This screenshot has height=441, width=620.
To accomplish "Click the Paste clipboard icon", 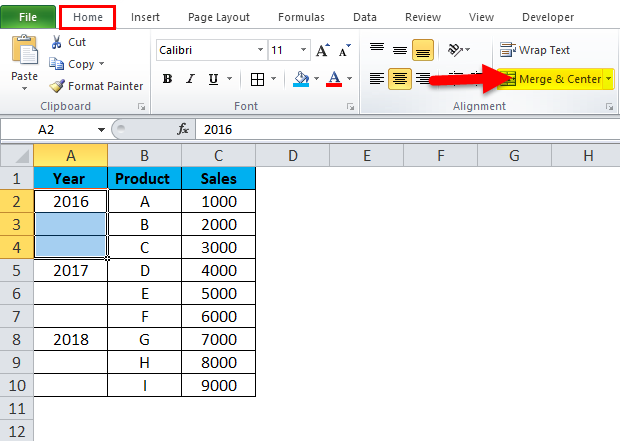I will pos(25,49).
